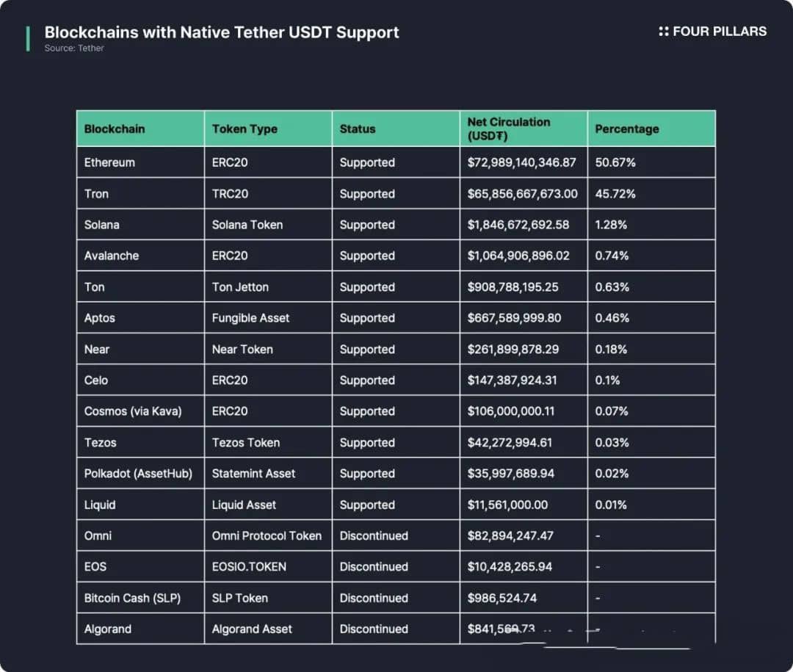
Task: Click the Solana Token type cell
Action: point(247,225)
